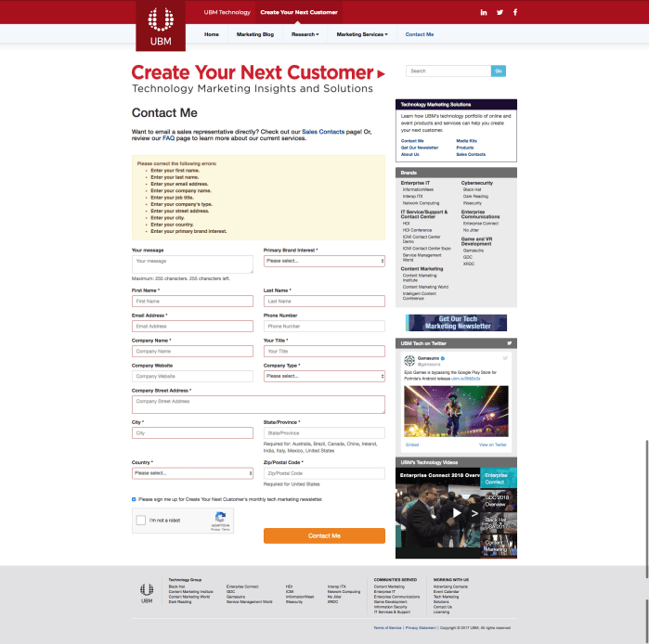Screen dimensions: 649x644
Task: Uncheck the monthly newsletter signup checkbox
Action: 134,498
